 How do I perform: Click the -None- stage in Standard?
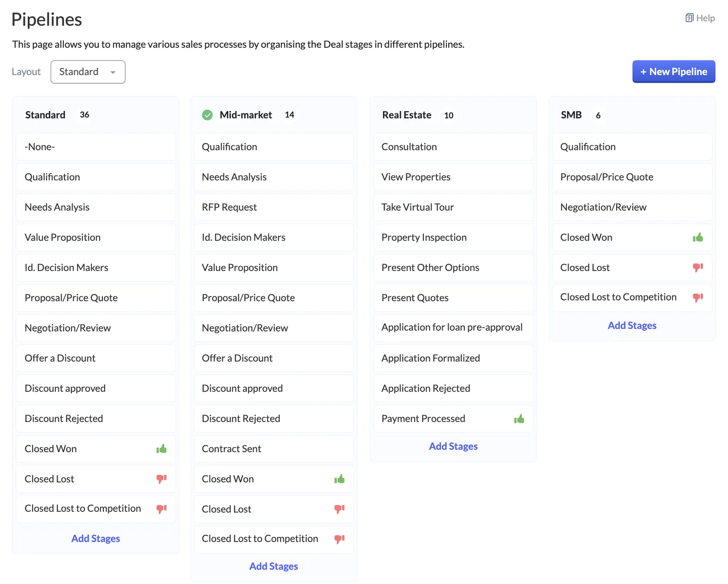[x=96, y=147]
